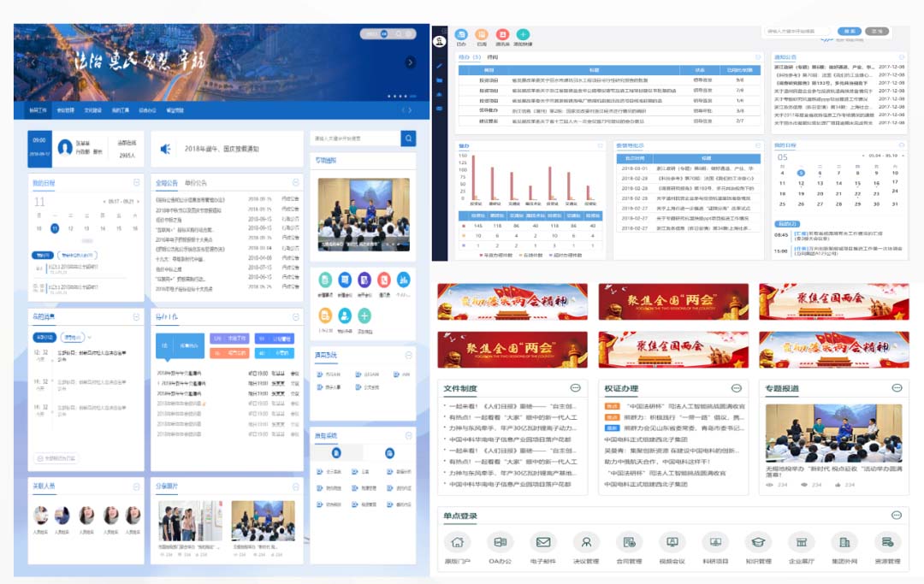Open the 科研项目 icon
Viewport: 924px width, 584px height.
(x=715, y=542)
